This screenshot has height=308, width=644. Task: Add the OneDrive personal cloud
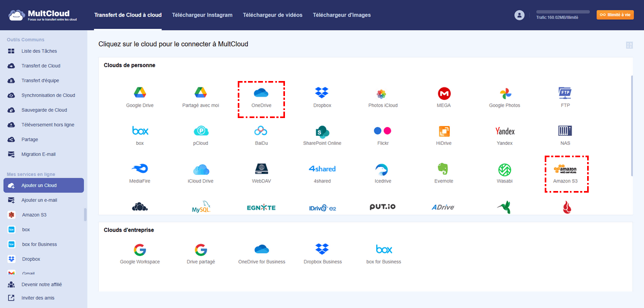tap(261, 98)
